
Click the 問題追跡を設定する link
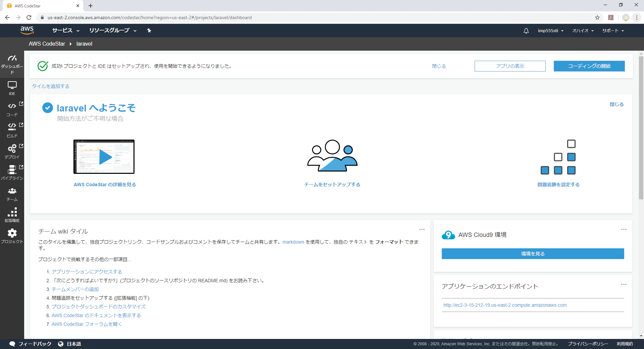(558, 185)
